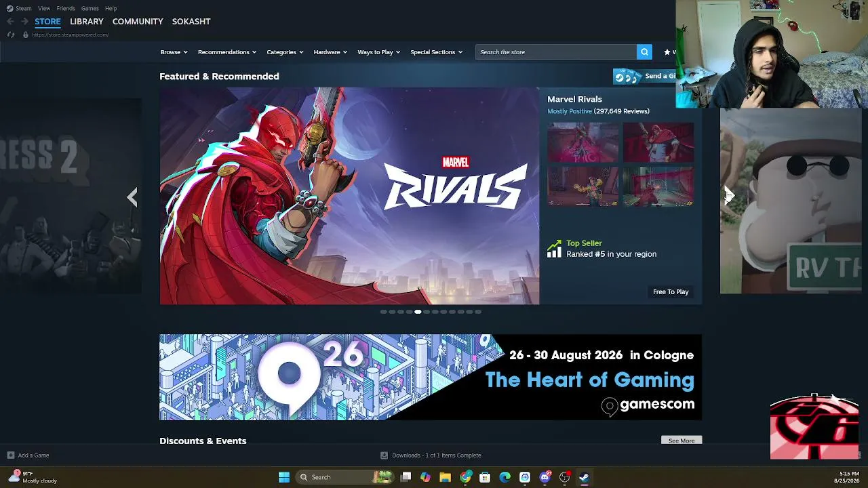
Task: Open the Downloads status icon
Action: (384, 455)
